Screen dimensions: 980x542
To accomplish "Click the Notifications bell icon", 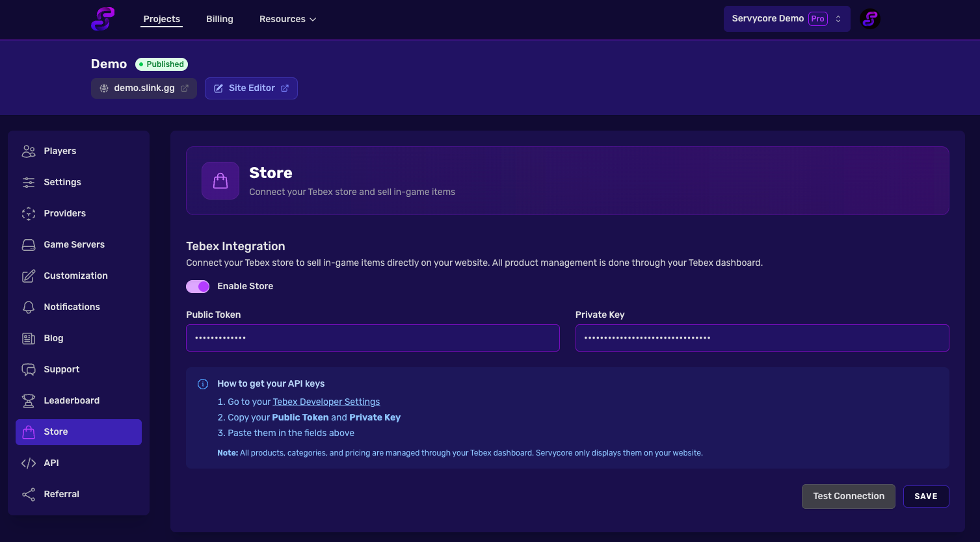I will [x=29, y=307].
